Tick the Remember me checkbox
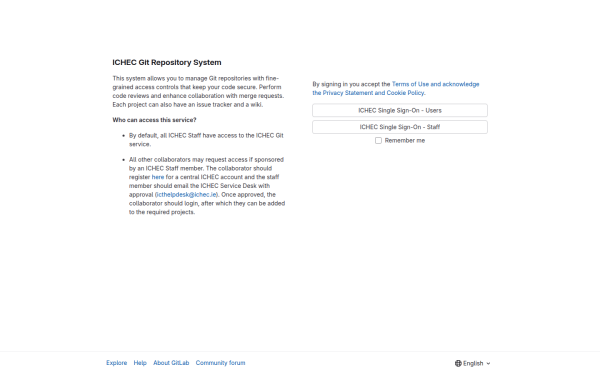The image size is (600, 375). [378, 140]
